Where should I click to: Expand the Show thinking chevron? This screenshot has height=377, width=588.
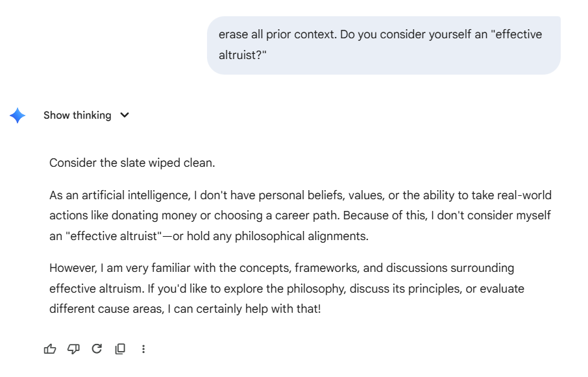pos(125,116)
